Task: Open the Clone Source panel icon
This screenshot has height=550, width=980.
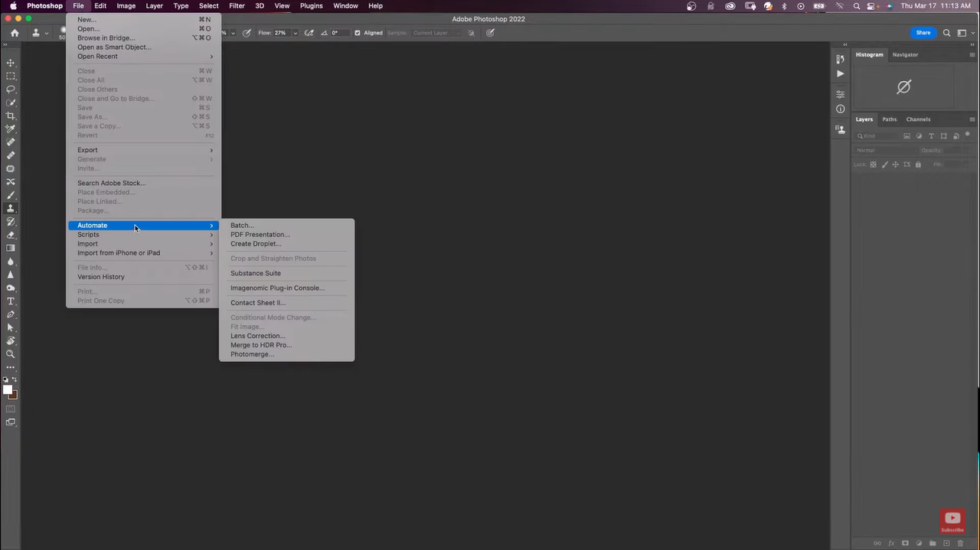Action: pyautogui.click(x=840, y=129)
